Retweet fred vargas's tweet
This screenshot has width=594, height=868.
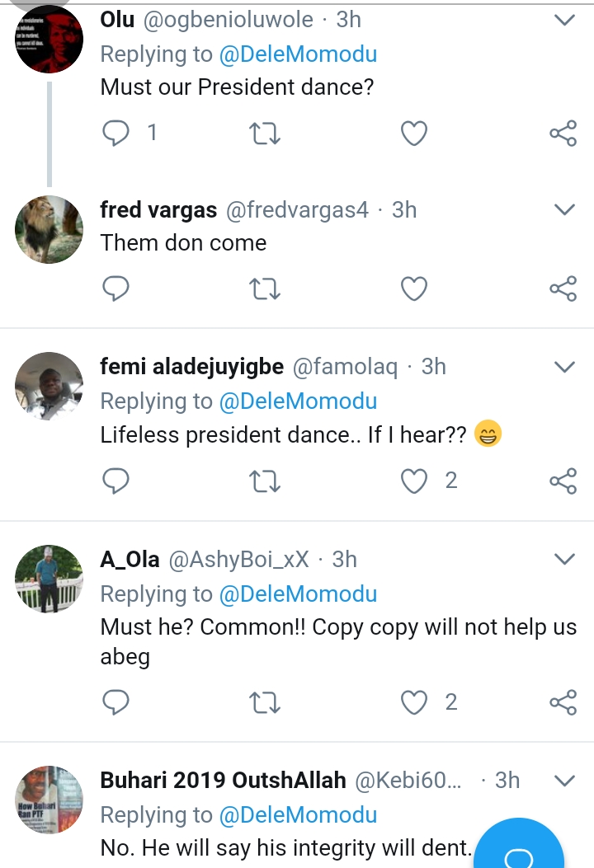click(265, 289)
